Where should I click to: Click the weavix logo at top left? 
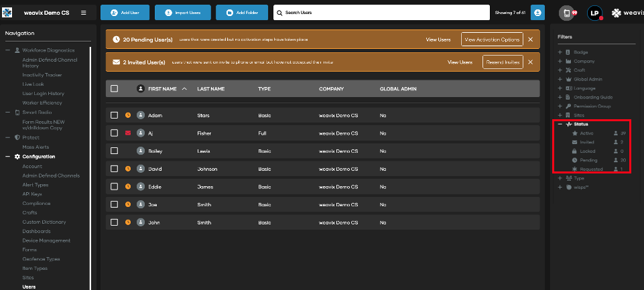pos(7,13)
